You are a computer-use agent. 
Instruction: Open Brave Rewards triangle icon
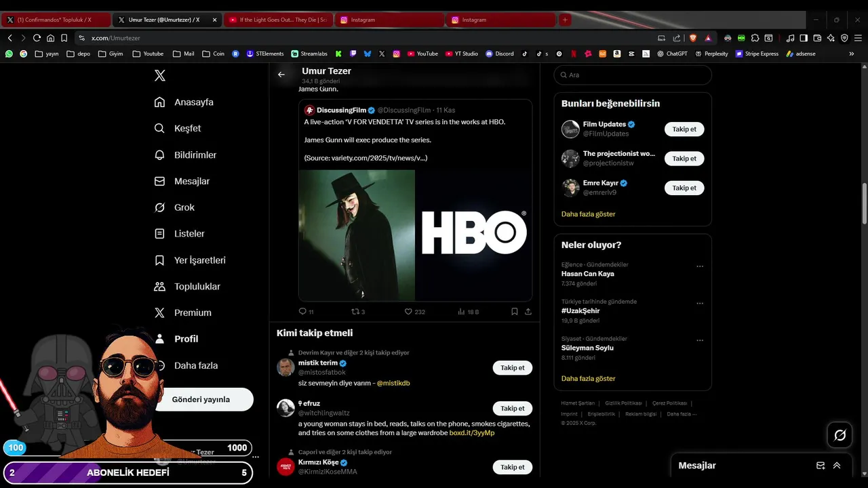[x=708, y=38]
